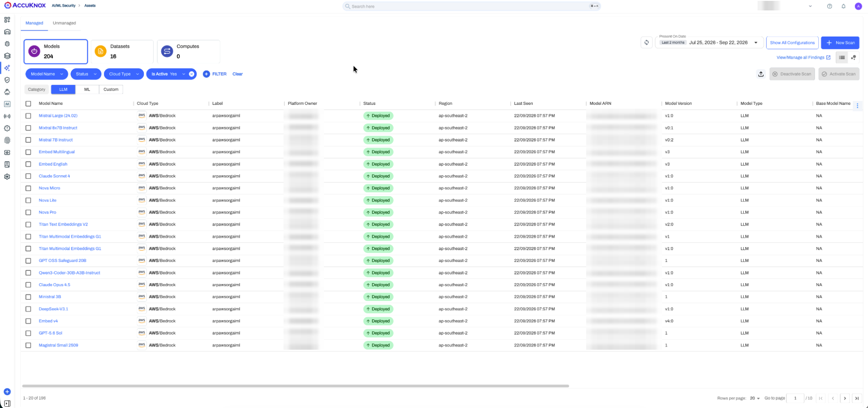Toggle the select-all header checkbox
The image size is (868, 408).
28,104
